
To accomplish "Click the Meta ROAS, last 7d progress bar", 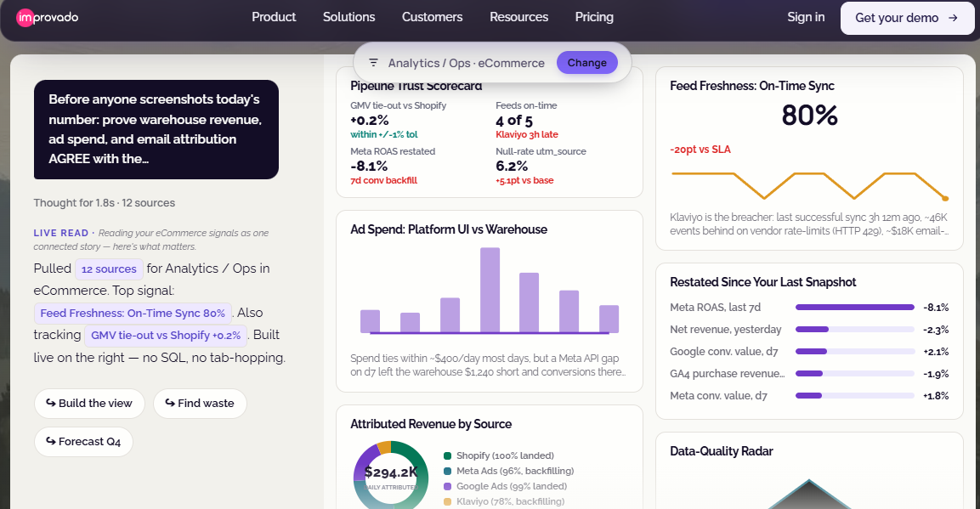I will coord(855,308).
